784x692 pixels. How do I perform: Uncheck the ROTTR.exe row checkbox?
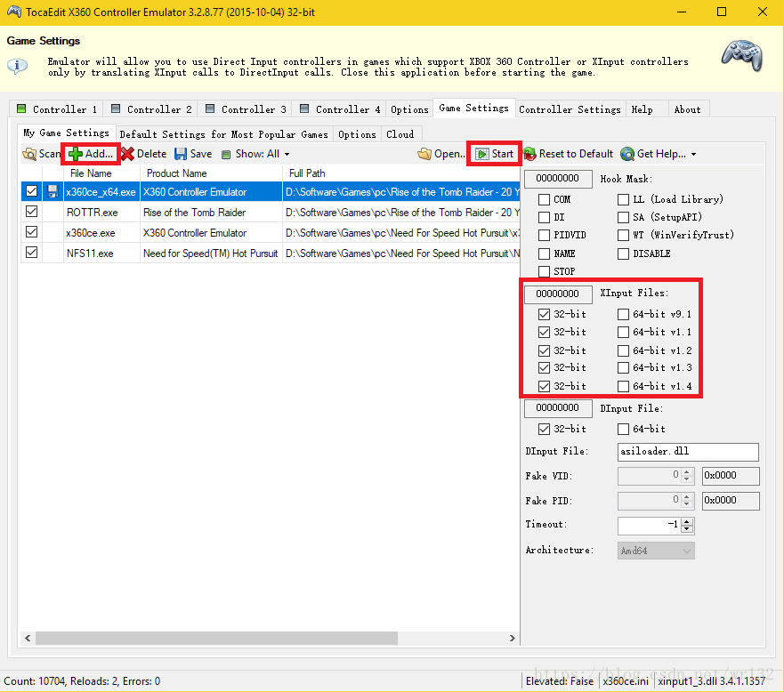(31, 212)
